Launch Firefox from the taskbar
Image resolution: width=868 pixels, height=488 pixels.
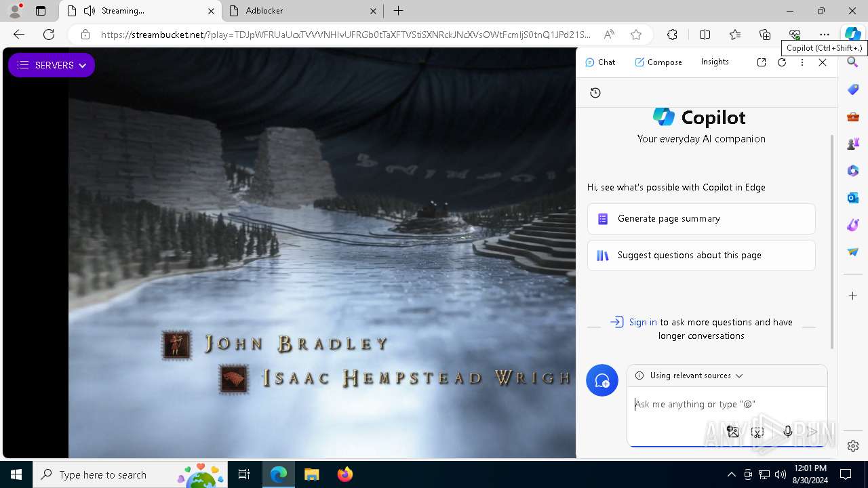[x=344, y=474]
